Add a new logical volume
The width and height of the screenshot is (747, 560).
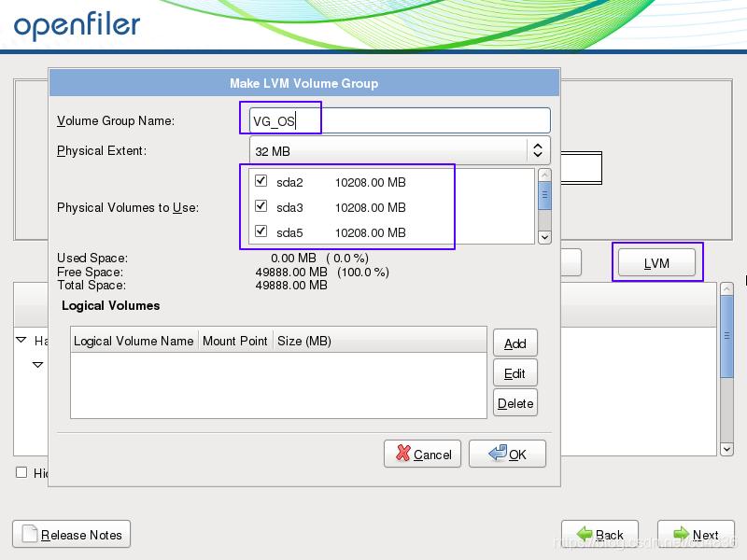coord(515,343)
